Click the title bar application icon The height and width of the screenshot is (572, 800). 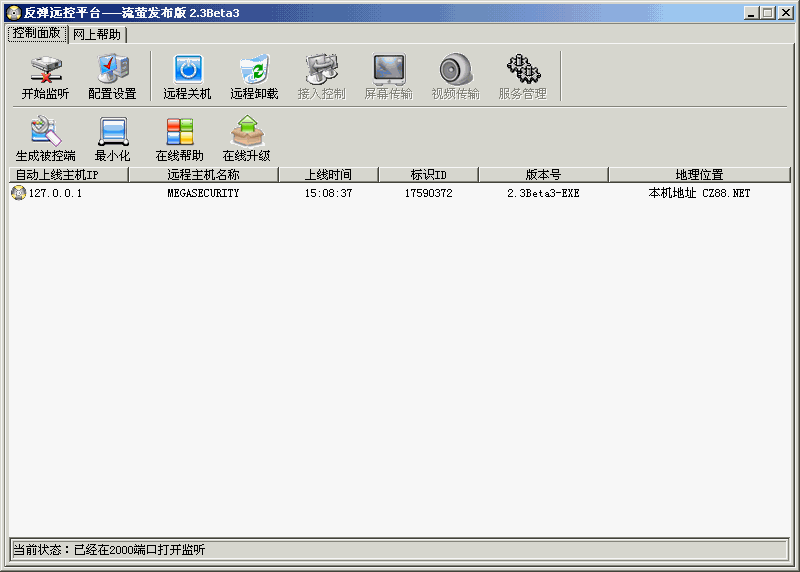tap(14, 12)
